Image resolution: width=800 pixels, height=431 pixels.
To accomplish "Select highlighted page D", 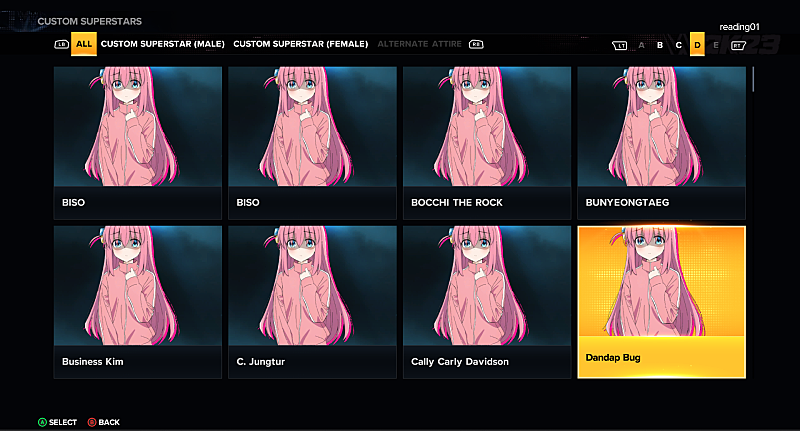I will pos(697,44).
